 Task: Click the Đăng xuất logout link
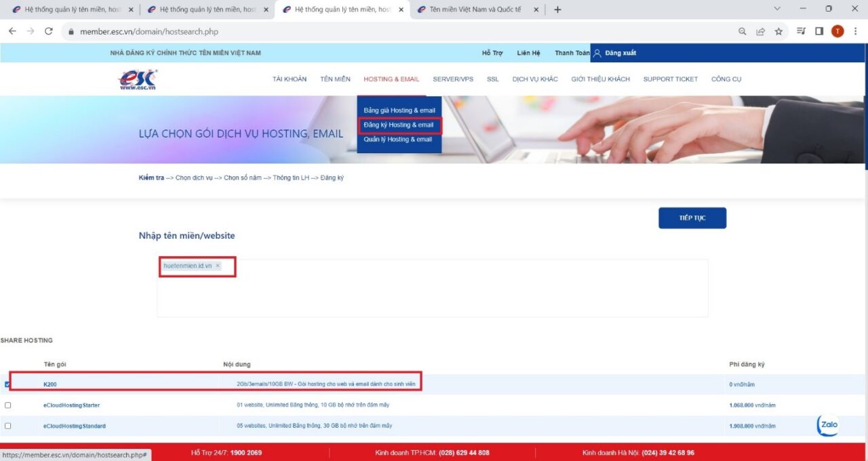tap(620, 53)
